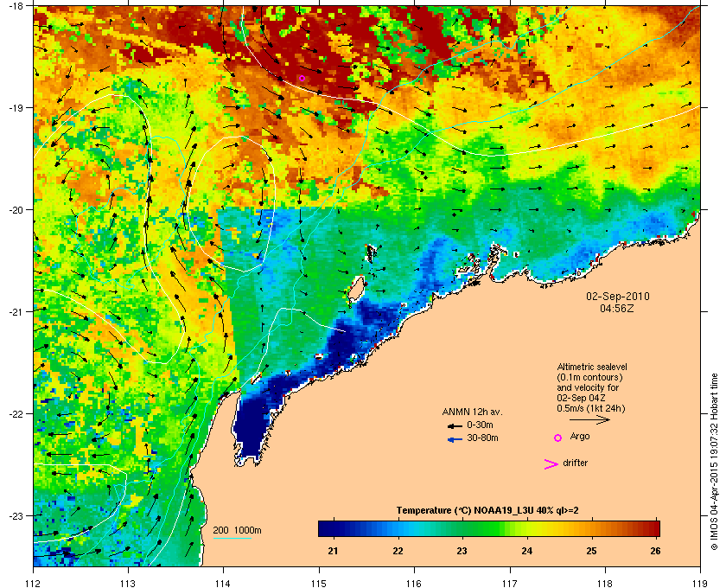Image resolution: width=726 pixels, height=588 pixels.
Task: Click the longitude label 115
Action: 319,583
